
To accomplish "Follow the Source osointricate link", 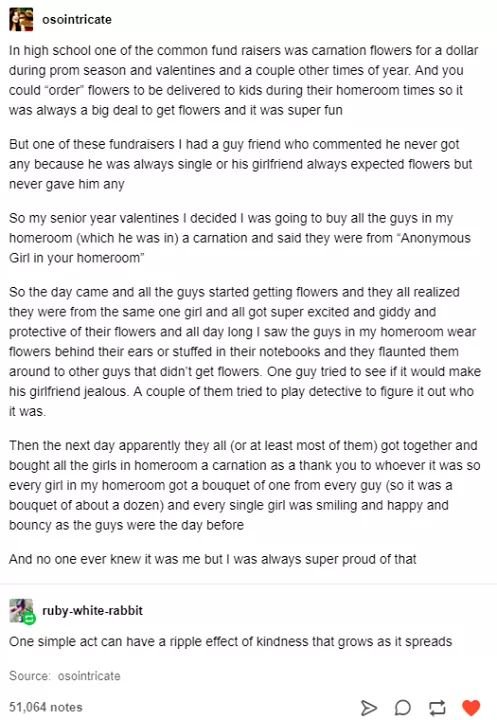I will pos(89,676).
